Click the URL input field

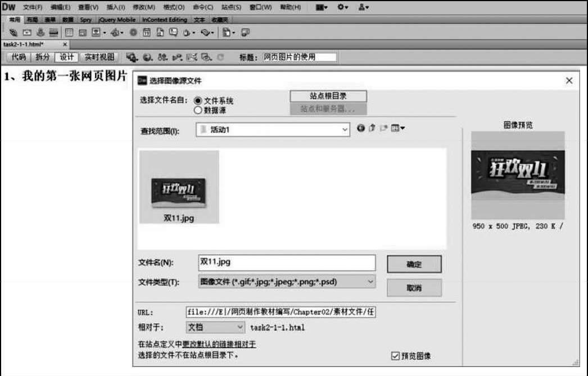(x=281, y=312)
